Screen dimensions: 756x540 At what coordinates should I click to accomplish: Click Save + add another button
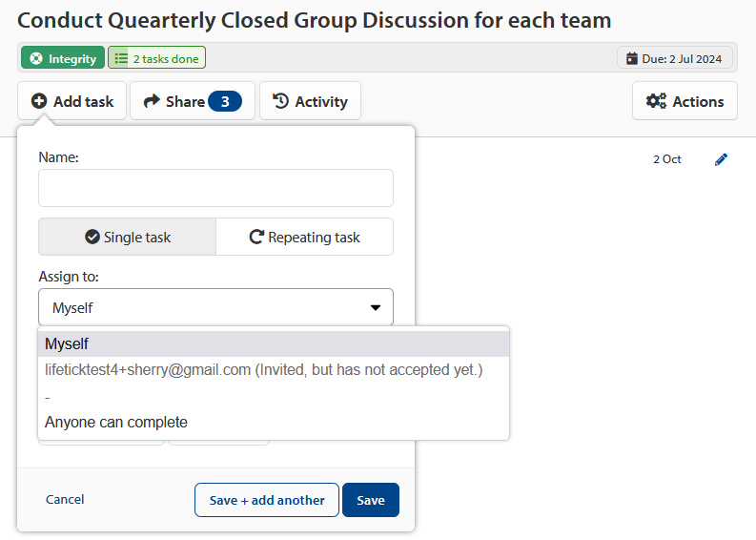pos(267,500)
